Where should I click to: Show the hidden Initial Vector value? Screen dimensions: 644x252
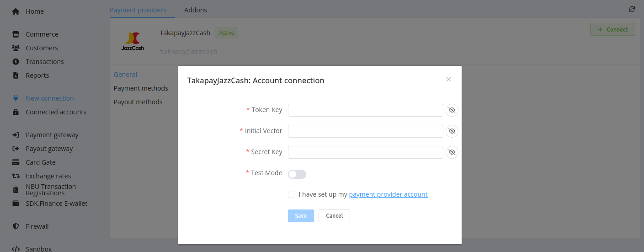[452, 131]
